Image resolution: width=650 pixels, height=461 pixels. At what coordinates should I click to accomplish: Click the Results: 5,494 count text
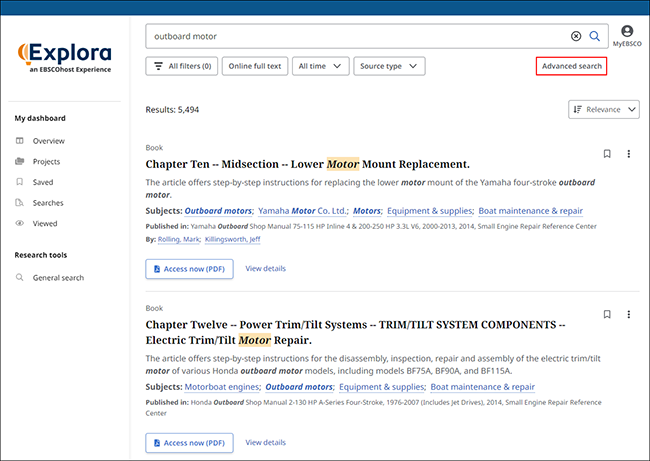[172, 110]
